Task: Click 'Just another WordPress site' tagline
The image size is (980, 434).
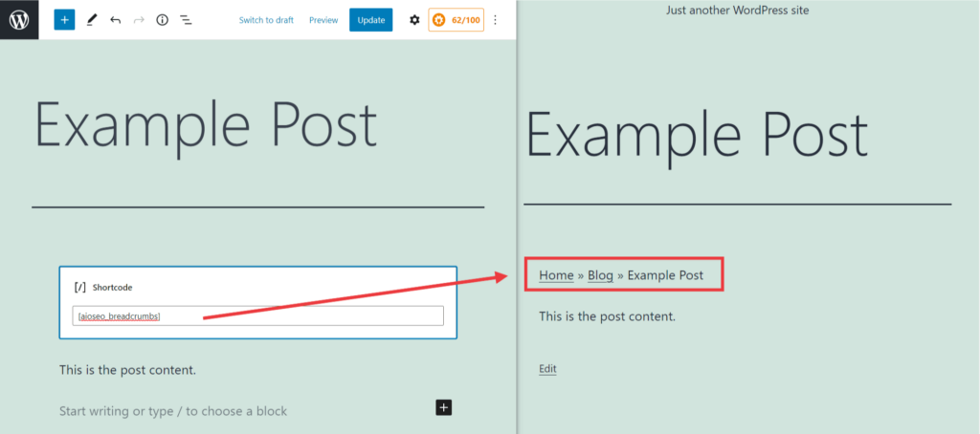Action: click(x=738, y=10)
